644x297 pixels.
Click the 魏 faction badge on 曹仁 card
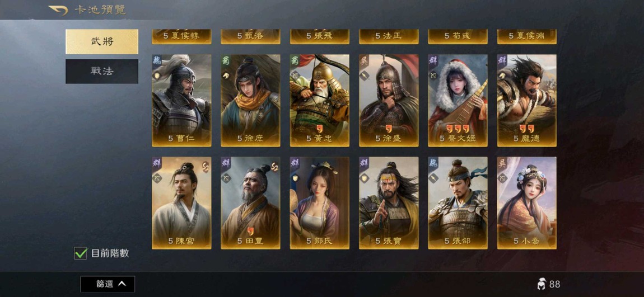pyautogui.click(x=156, y=61)
